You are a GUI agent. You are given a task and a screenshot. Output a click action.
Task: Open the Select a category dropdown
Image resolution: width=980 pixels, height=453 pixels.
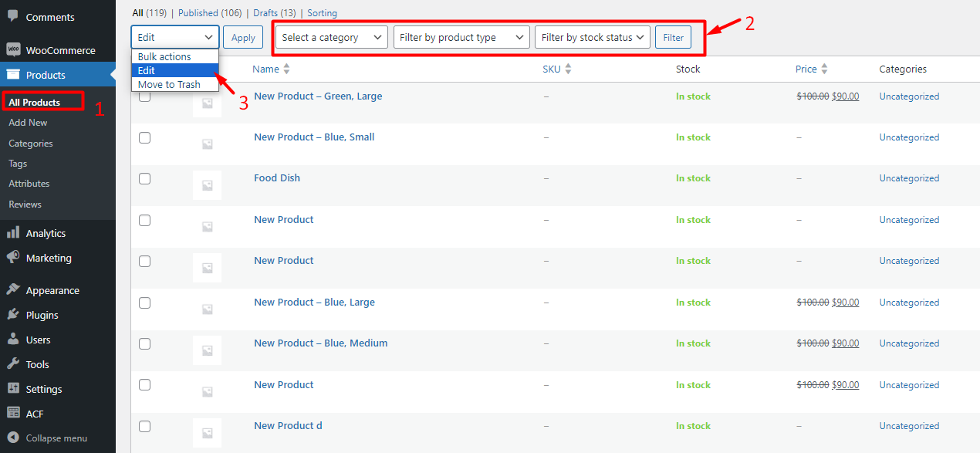tap(330, 36)
